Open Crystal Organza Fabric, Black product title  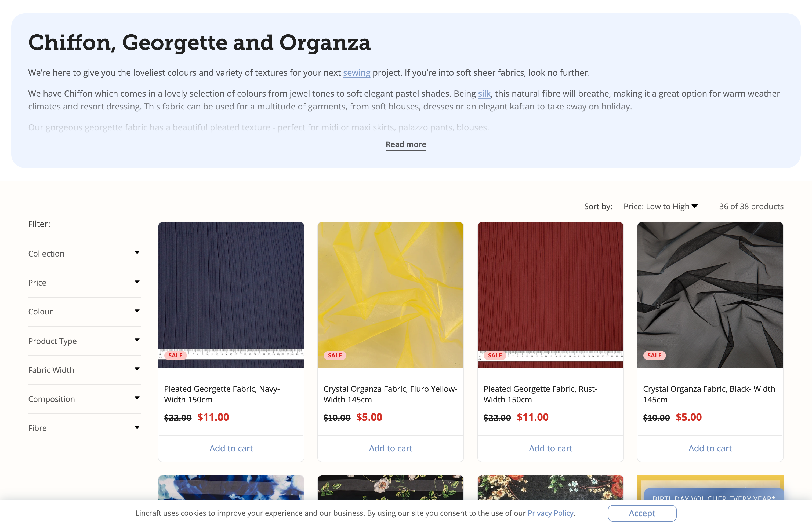coord(709,394)
